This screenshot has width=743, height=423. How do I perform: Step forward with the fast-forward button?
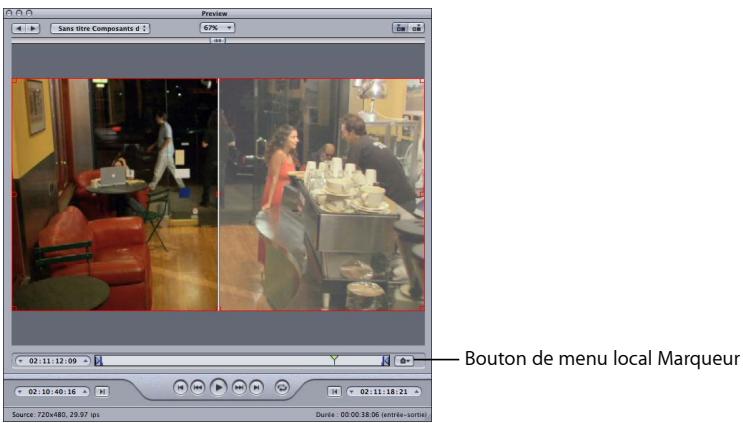pyautogui.click(x=238, y=384)
